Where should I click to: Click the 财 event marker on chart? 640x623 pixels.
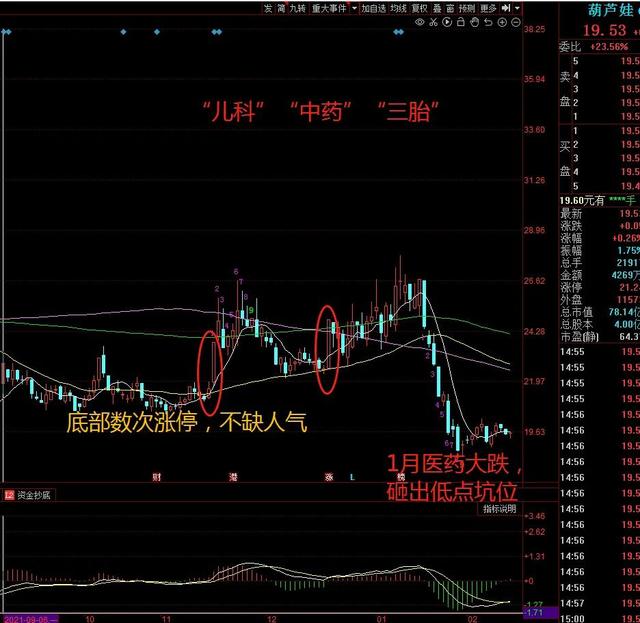pyautogui.click(x=156, y=477)
